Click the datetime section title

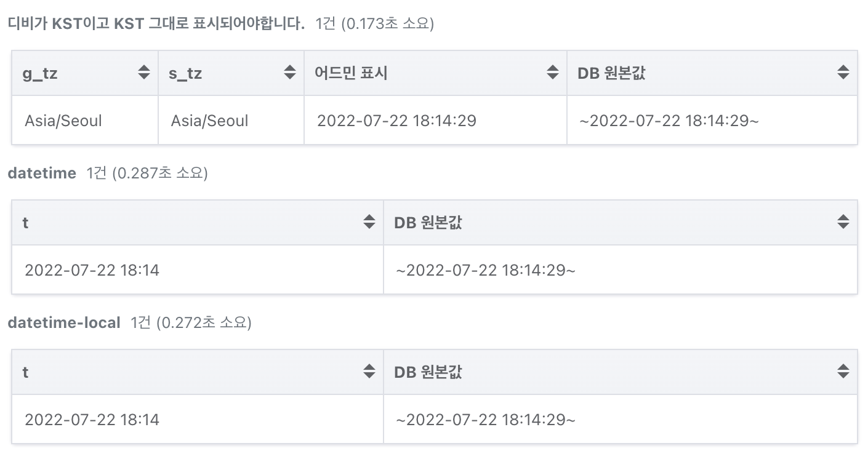click(42, 174)
